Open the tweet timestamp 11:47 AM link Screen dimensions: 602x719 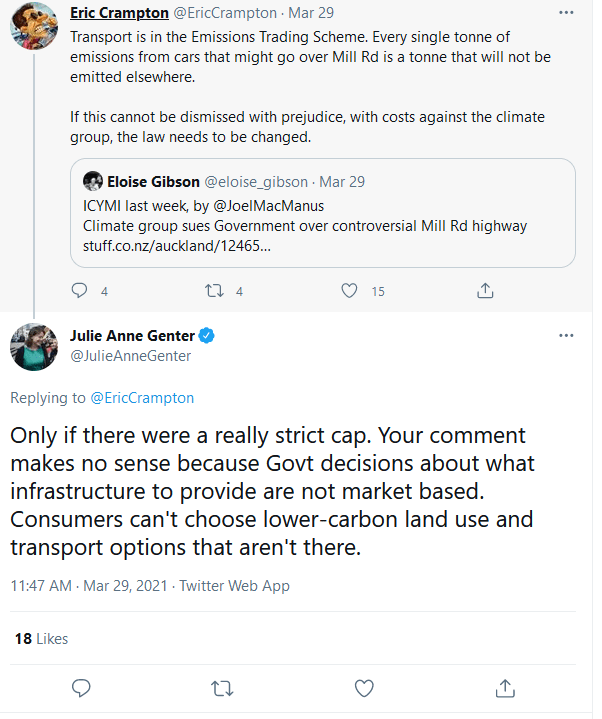pos(42,585)
